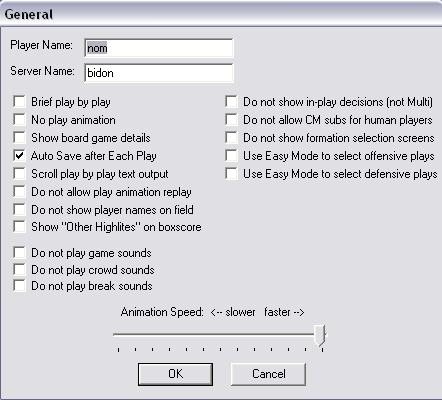Click the Server Name text field
The image size is (442, 400).
tap(159, 73)
